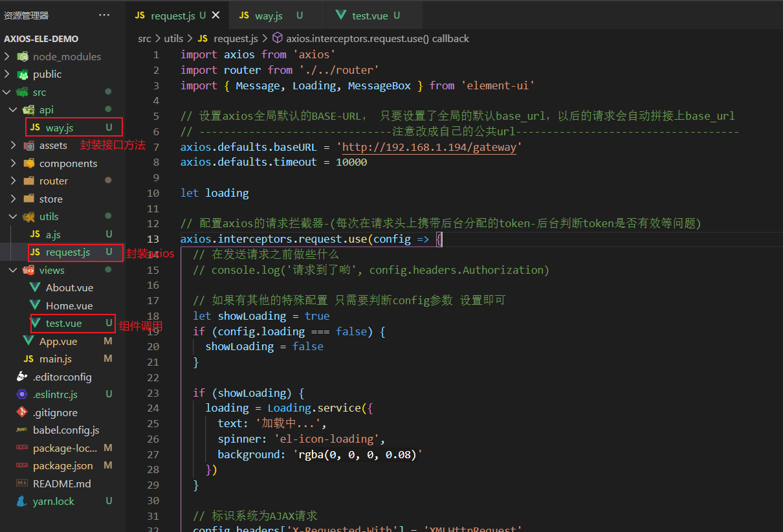
Task: Expand the router folder chevron
Action: [13, 181]
